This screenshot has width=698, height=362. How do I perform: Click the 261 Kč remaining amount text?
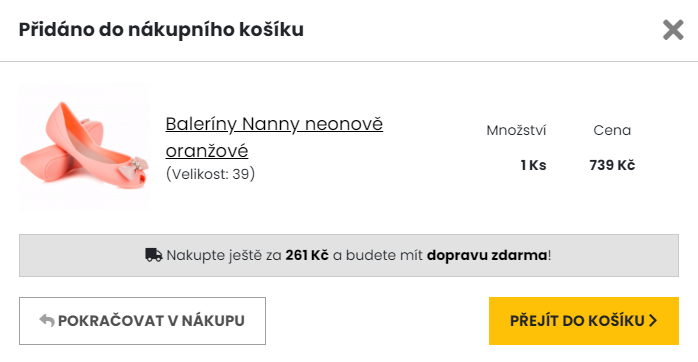coord(307,255)
